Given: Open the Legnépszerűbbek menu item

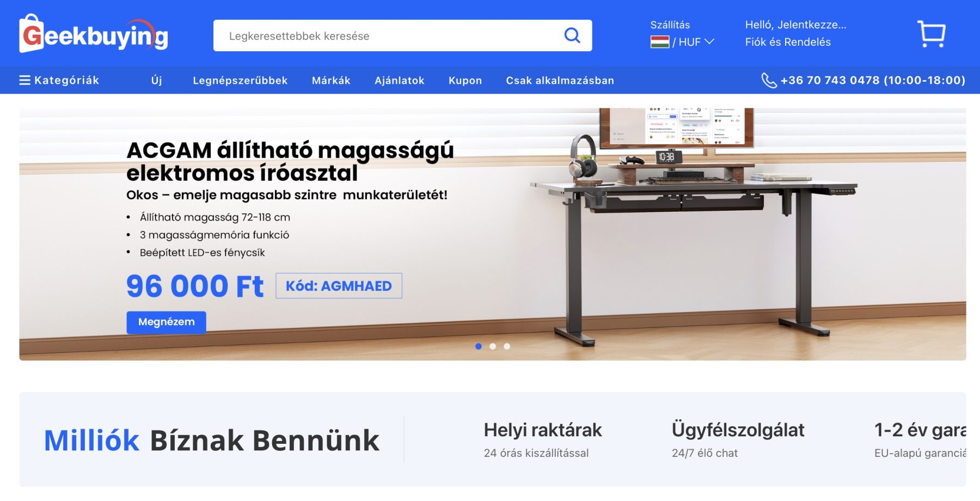Looking at the screenshot, I should (x=240, y=80).
